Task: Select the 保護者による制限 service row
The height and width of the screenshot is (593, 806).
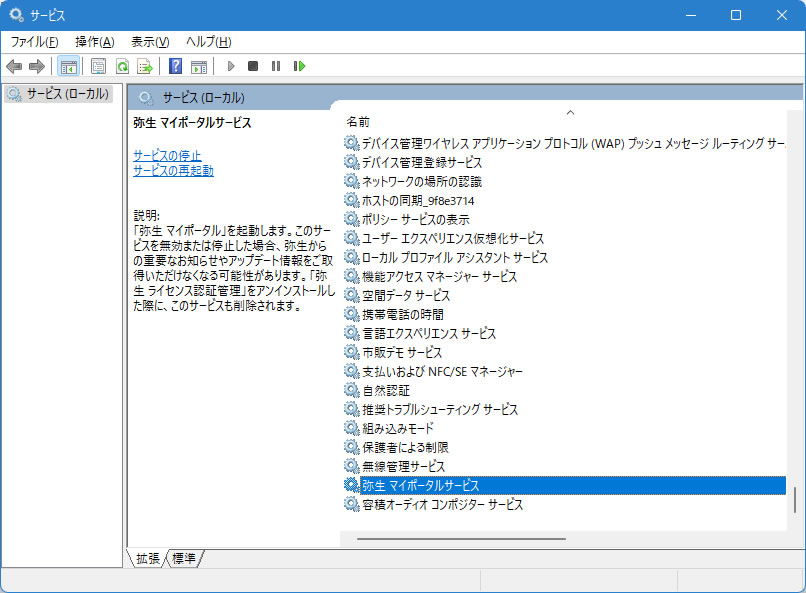Action: click(404, 447)
